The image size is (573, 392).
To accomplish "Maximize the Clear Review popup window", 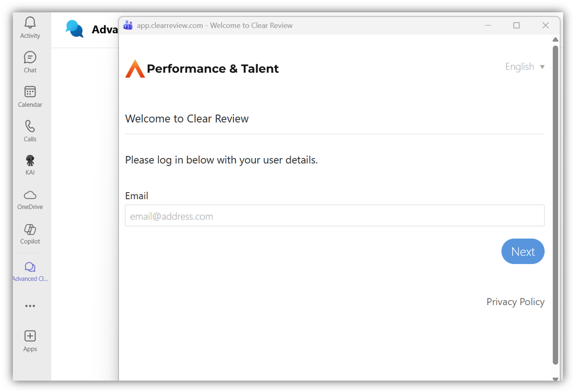I will coord(516,25).
